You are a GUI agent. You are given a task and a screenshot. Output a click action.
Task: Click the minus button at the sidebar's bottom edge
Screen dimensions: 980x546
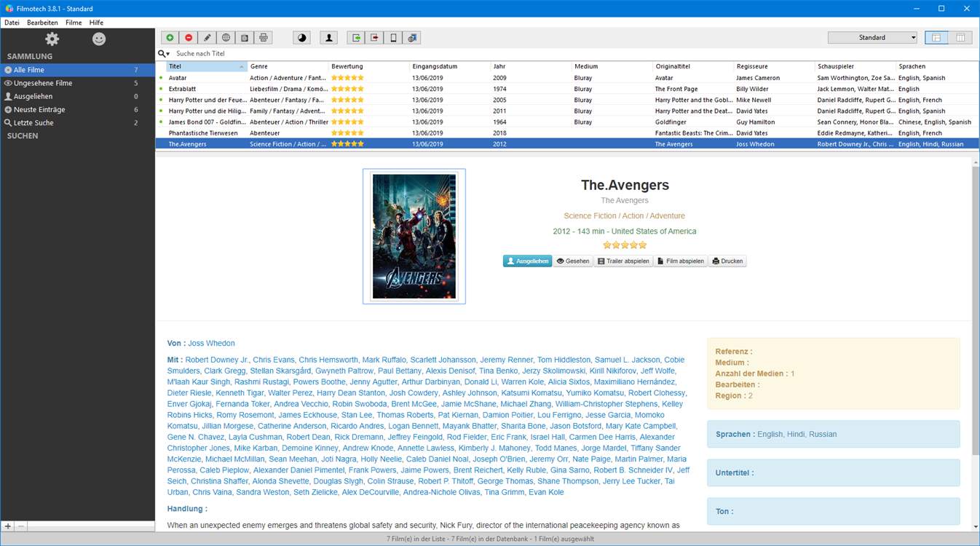[x=21, y=526]
